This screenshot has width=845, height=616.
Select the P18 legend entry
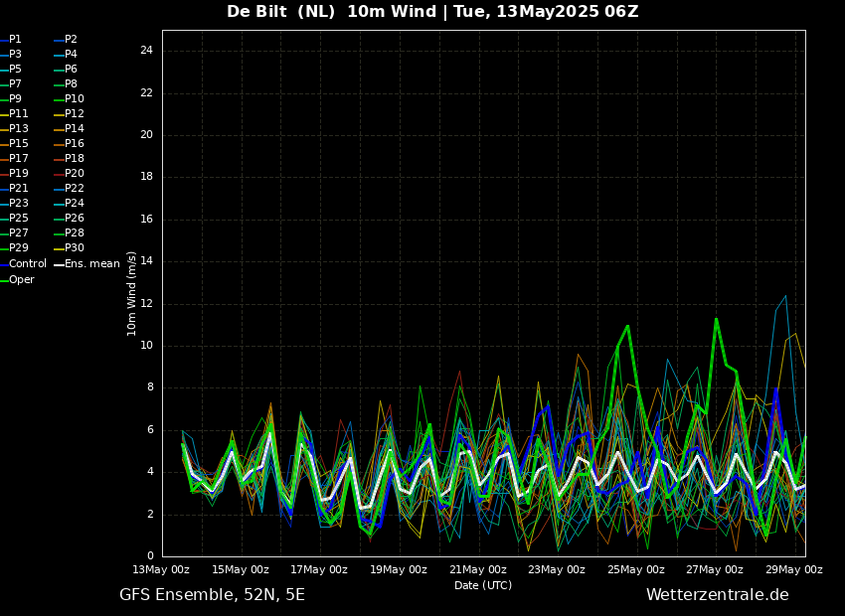click(x=75, y=159)
